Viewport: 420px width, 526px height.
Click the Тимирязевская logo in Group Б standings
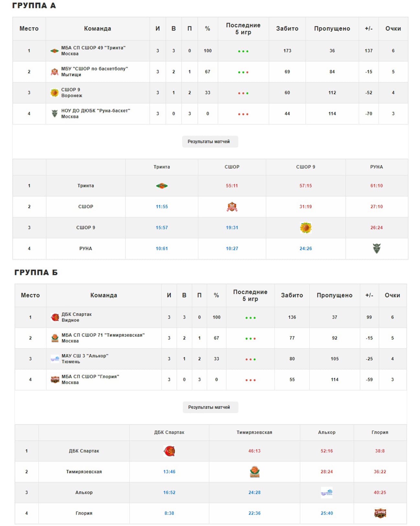[55, 338]
